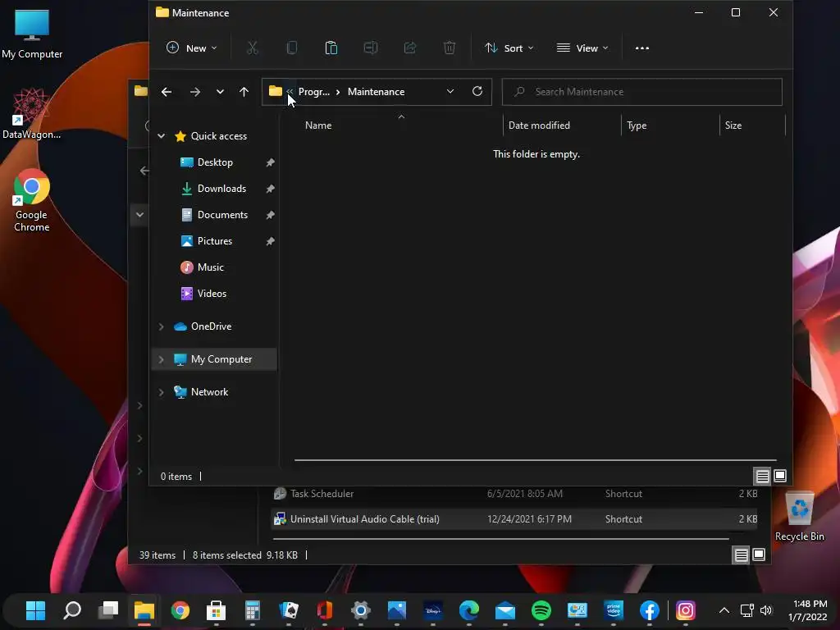Open Desktop in the sidebar
The height and width of the screenshot is (630, 840).
point(215,162)
